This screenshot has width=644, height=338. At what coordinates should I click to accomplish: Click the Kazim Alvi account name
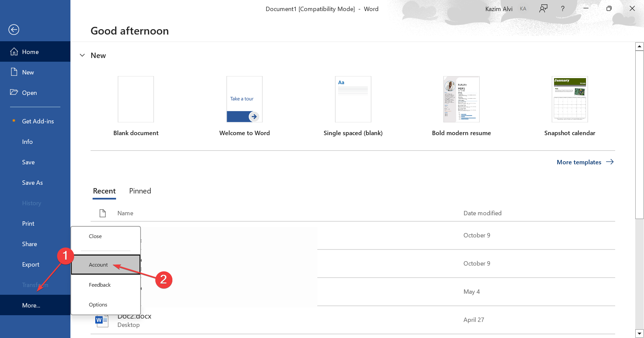coord(499,9)
